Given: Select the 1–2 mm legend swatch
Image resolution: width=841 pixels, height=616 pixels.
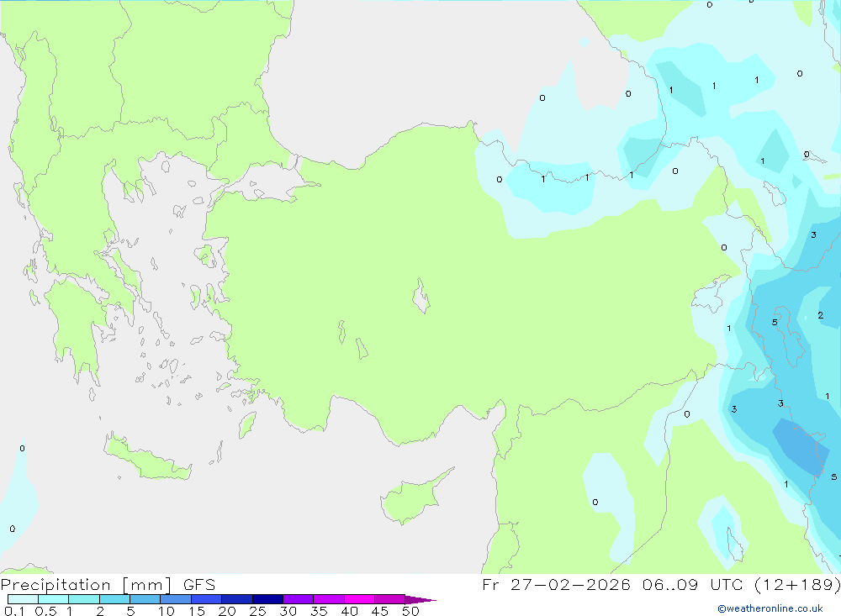Looking at the screenshot, I should click(x=83, y=599).
